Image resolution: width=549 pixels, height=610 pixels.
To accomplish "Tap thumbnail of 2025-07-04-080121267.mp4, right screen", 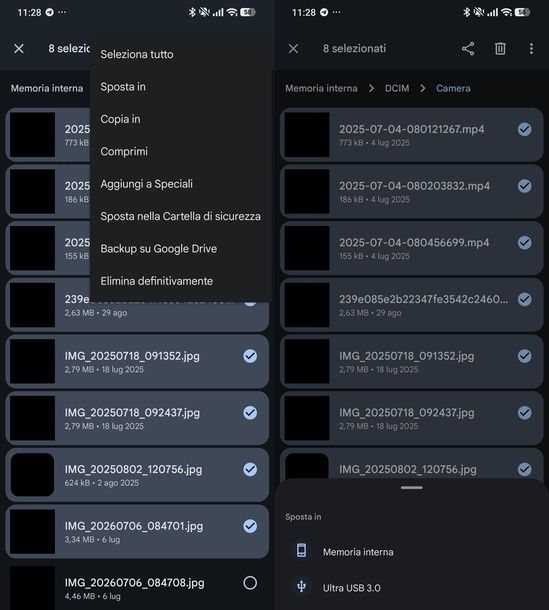I will click(307, 135).
